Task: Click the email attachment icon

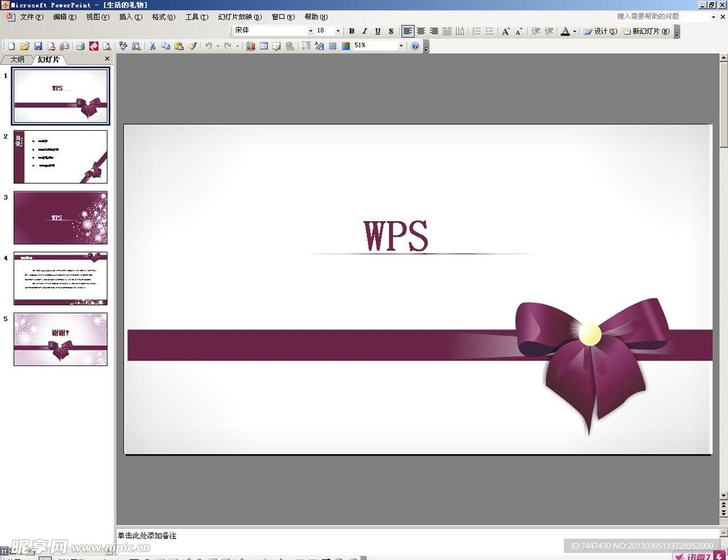Action: coord(65,46)
